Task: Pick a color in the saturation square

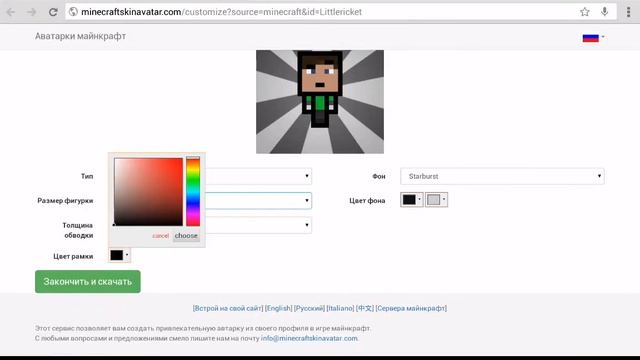Action: (x=149, y=192)
